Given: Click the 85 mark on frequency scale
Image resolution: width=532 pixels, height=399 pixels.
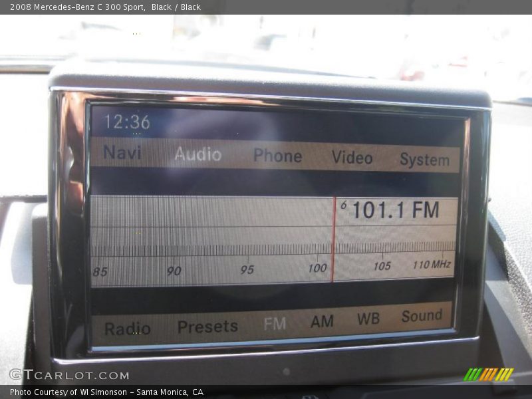Looking at the screenshot, I should point(100,272).
